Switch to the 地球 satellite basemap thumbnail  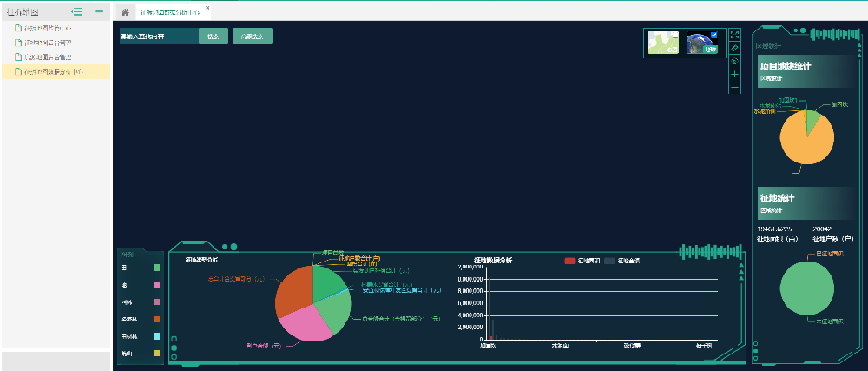[x=702, y=43]
